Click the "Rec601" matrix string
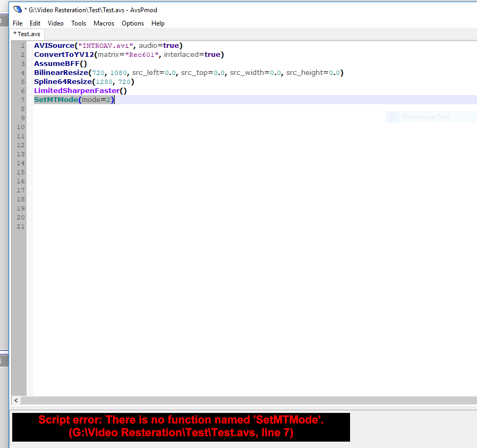The image size is (477, 448). (142, 55)
